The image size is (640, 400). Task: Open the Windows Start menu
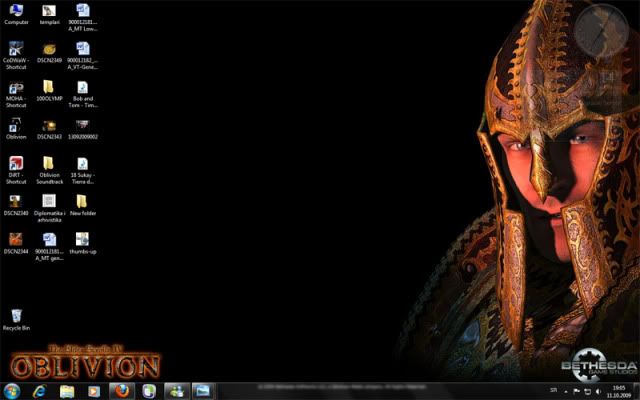(x=13, y=390)
